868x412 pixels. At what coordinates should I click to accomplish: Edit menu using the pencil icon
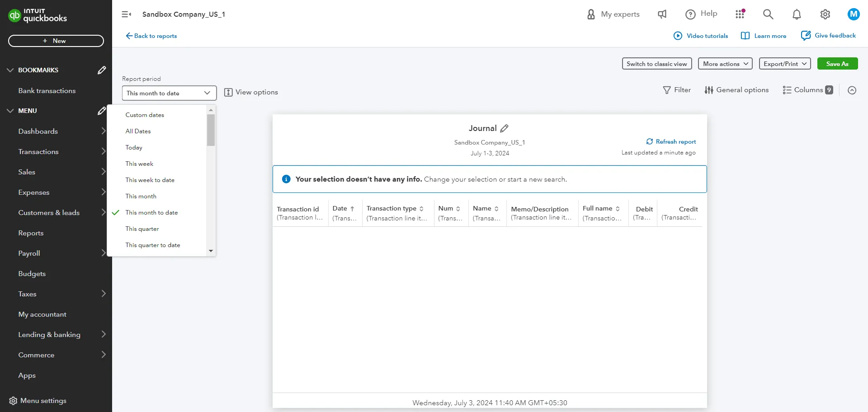[102, 111]
